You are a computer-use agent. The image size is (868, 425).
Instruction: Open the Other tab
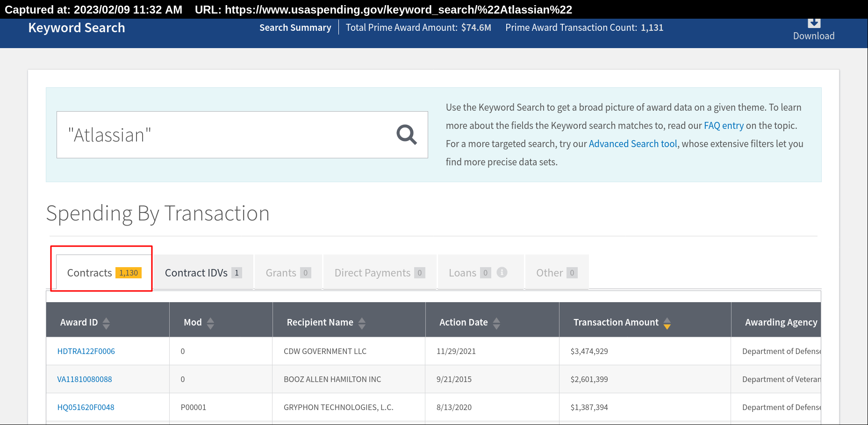click(x=557, y=272)
